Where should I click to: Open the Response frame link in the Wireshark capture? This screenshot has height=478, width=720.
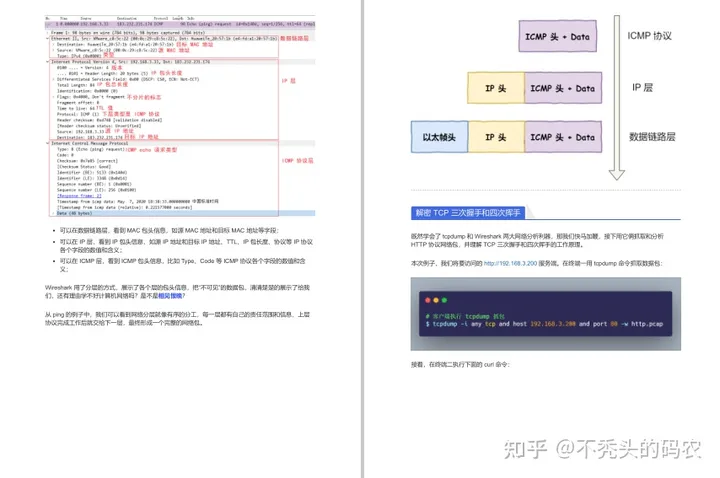click(x=79, y=196)
